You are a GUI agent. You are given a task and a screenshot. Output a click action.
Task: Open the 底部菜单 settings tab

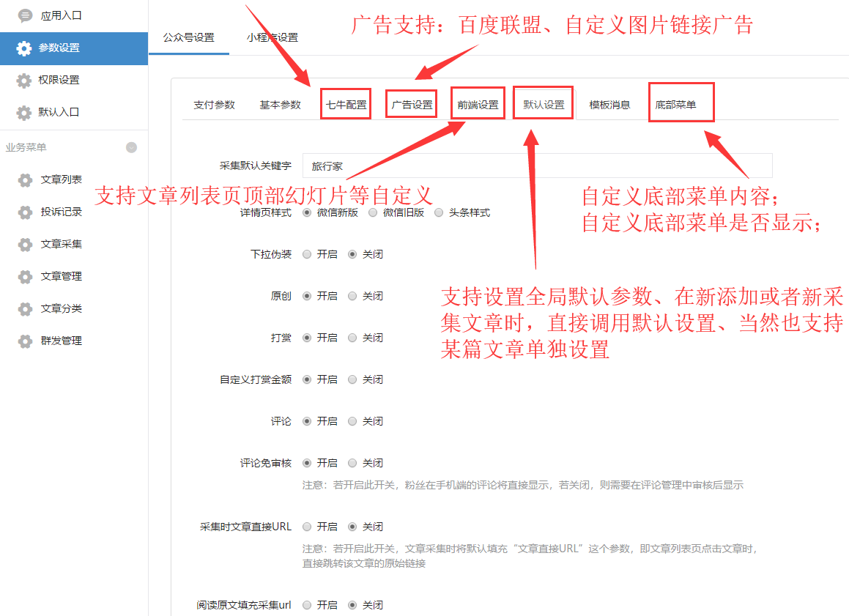pos(675,105)
